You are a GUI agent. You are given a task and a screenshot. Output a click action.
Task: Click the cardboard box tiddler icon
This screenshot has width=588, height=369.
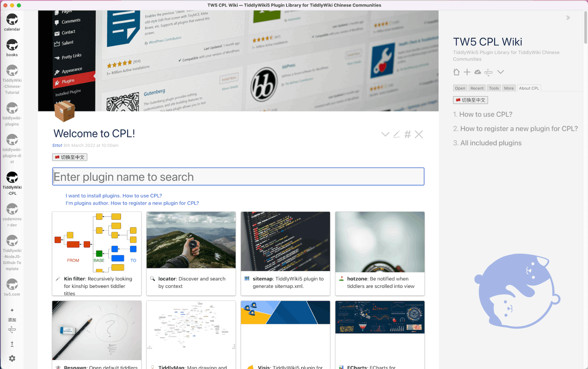pos(64,111)
